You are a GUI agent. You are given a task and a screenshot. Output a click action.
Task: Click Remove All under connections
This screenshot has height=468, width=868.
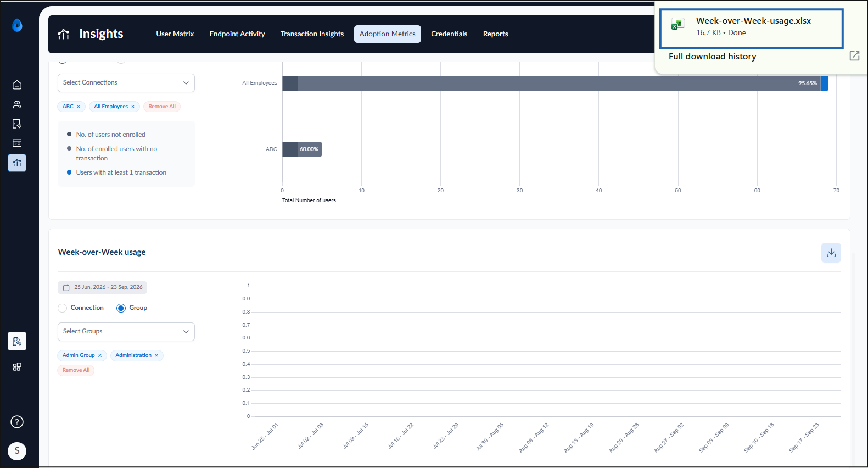[x=162, y=107]
